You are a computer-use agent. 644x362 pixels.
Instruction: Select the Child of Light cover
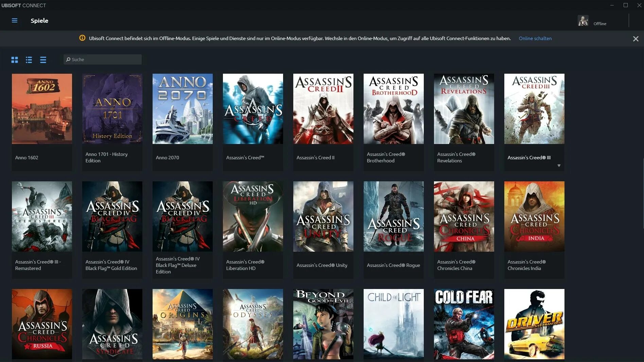[393, 324]
